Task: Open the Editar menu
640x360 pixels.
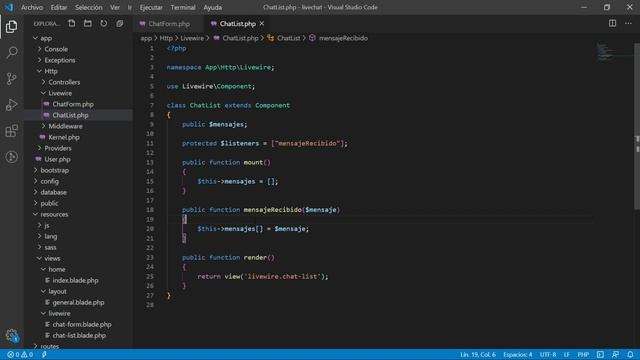Action: click(x=59, y=7)
